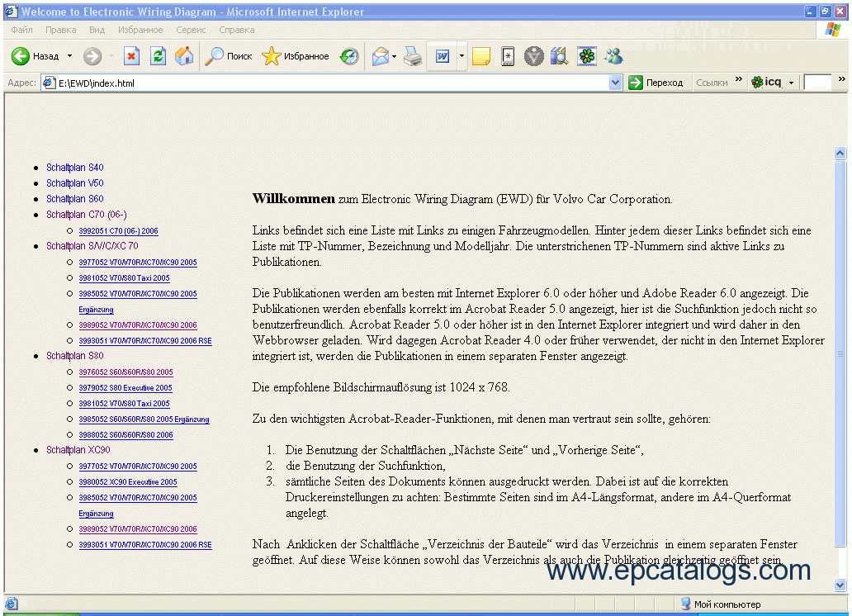
Task: Open the Файл menu
Action: tap(21, 30)
